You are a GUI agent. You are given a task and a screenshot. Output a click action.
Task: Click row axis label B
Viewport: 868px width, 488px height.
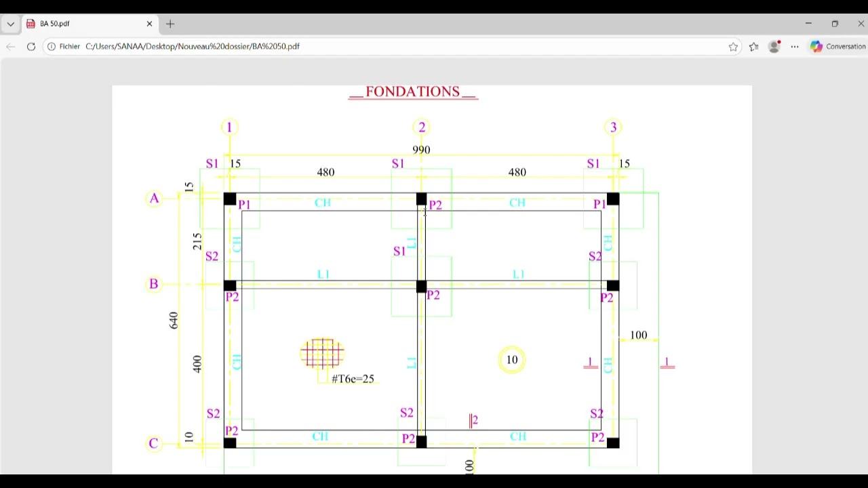(154, 283)
